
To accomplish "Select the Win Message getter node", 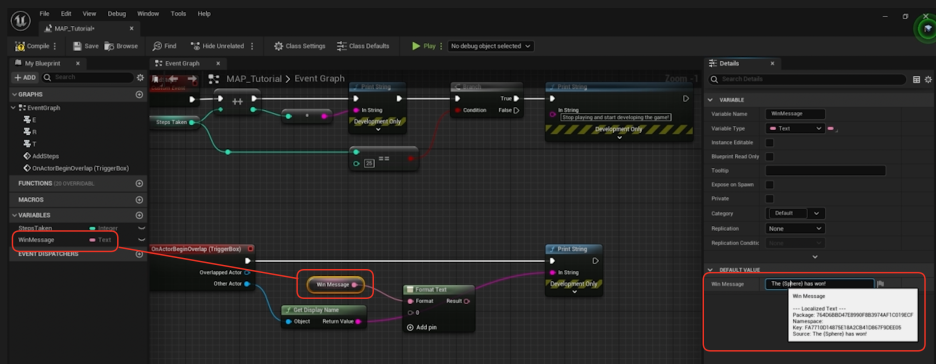I will [x=335, y=285].
